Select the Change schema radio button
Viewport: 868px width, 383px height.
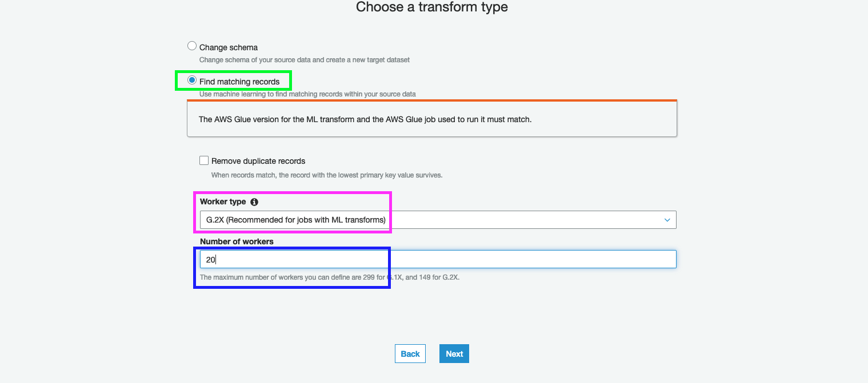192,46
